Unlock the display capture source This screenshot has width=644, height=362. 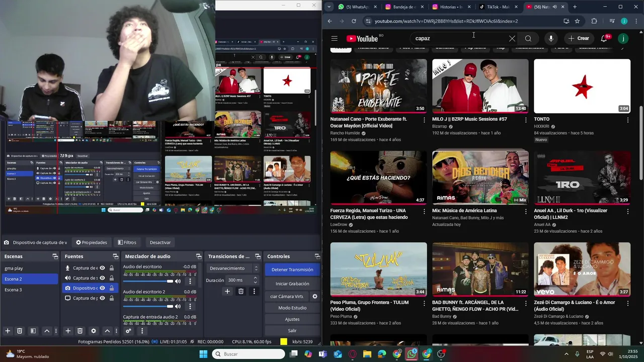(x=112, y=298)
